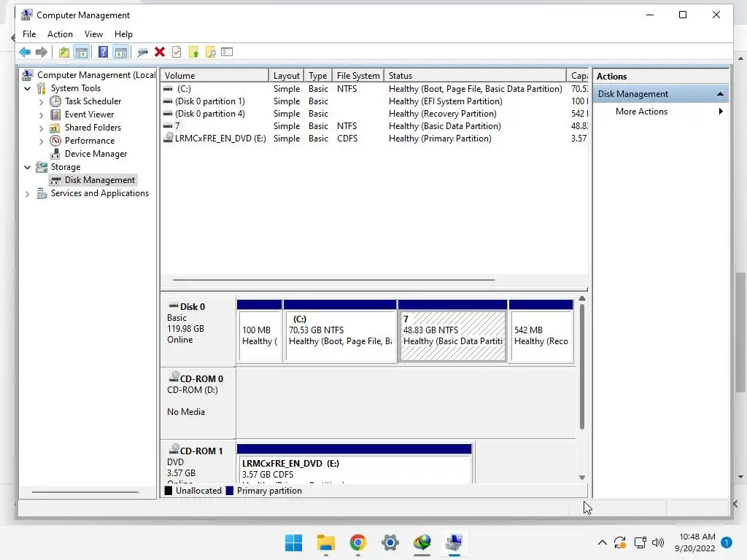This screenshot has width=747, height=560.
Task: Expand the Task Scheduler node
Action: [x=41, y=102]
